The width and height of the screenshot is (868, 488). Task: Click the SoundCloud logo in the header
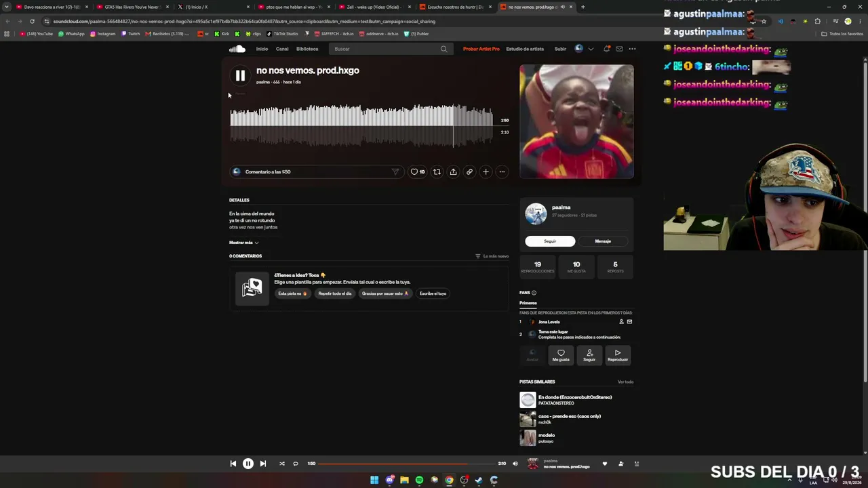[237, 49]
